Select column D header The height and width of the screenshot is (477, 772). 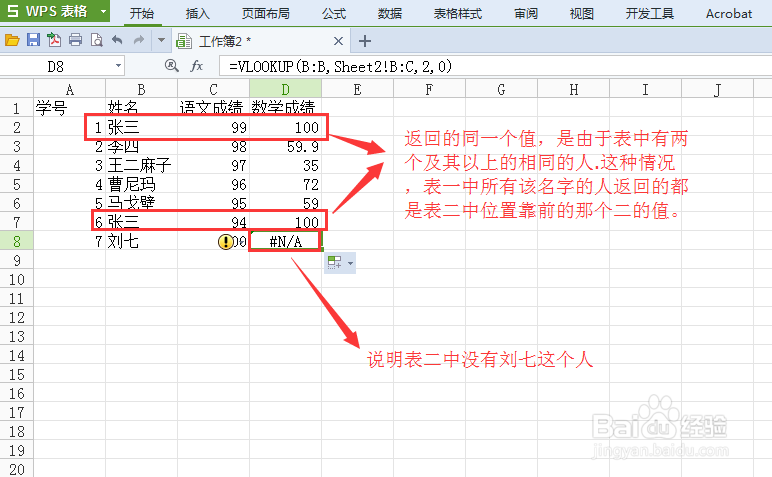(286, 89)
